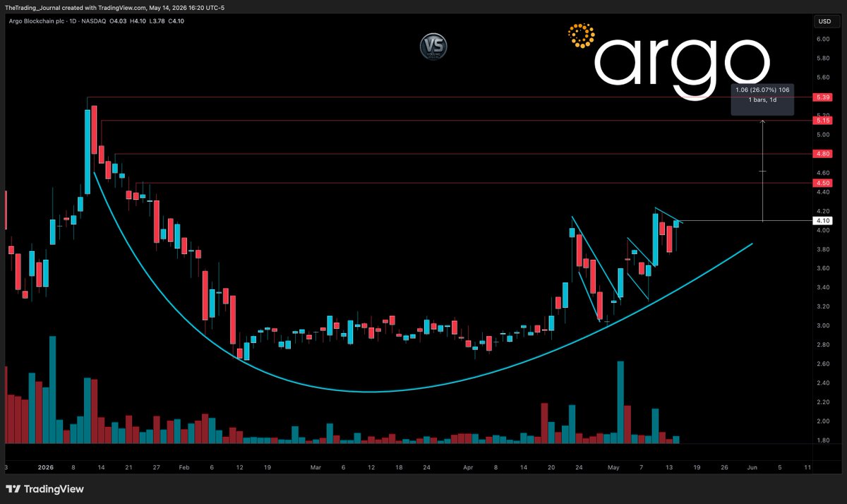Click the 2.80 price axis label
This screenshot has height=504, width=847.
(x=823, y=344)
